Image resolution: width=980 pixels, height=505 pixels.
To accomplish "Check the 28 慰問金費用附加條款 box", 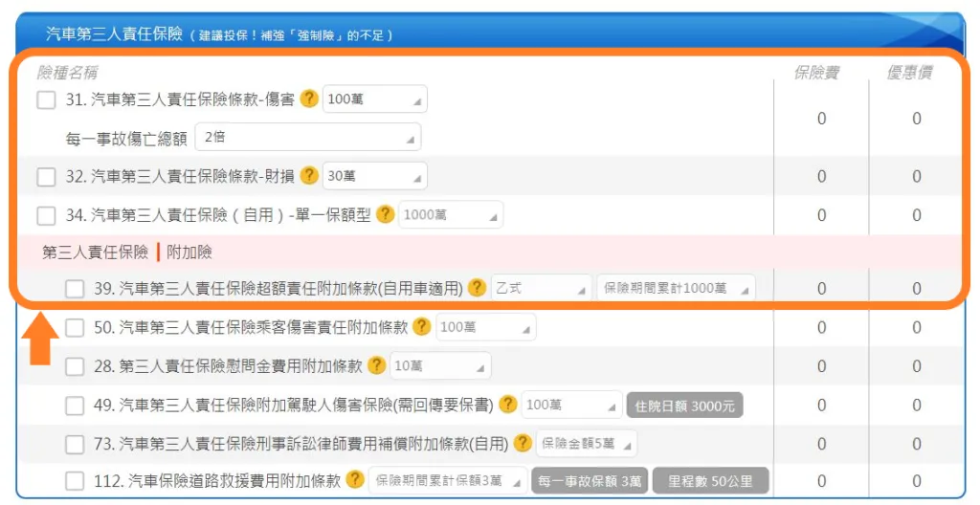I will (x=75, y=366).
